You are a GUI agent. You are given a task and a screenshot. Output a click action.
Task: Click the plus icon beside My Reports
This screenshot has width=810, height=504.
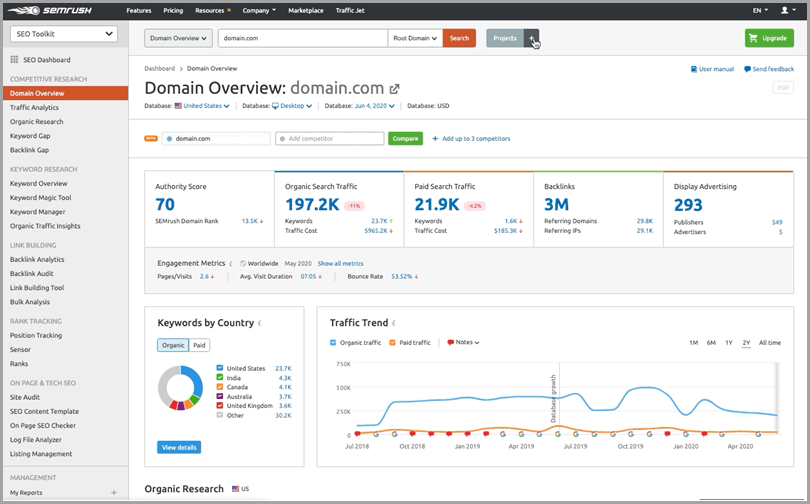tap(114, 493)
